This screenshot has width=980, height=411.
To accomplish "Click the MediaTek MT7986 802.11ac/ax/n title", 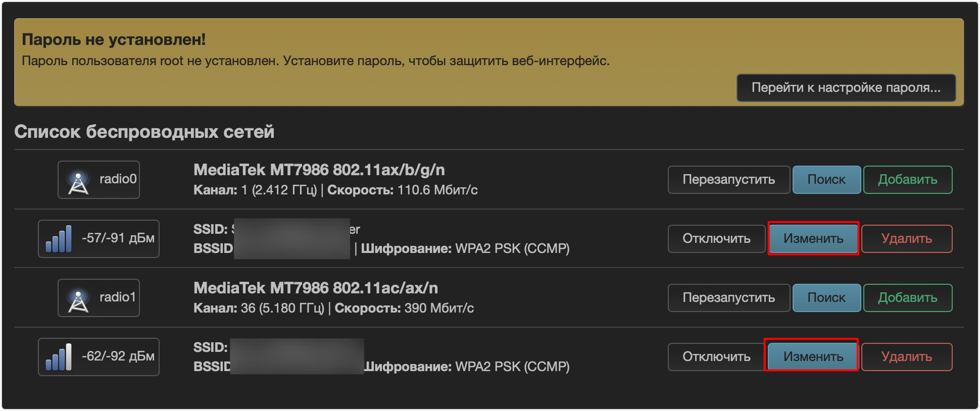I will pos(315,288).
